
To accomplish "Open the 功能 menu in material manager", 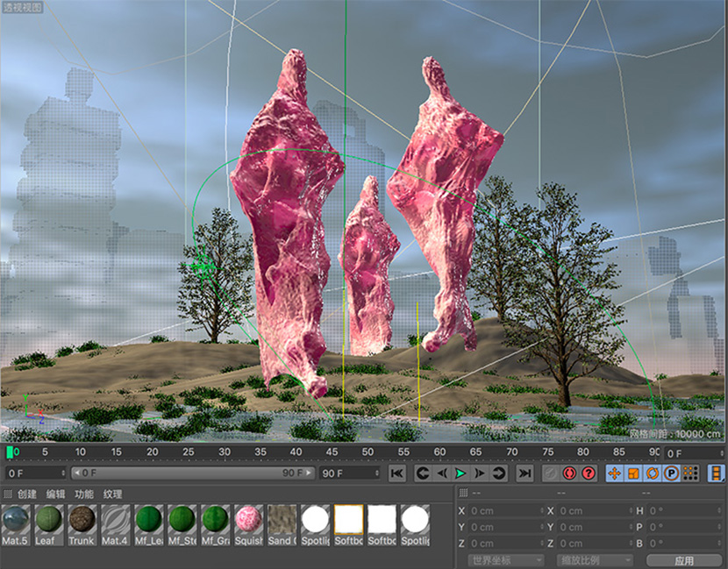I will 84,494.
